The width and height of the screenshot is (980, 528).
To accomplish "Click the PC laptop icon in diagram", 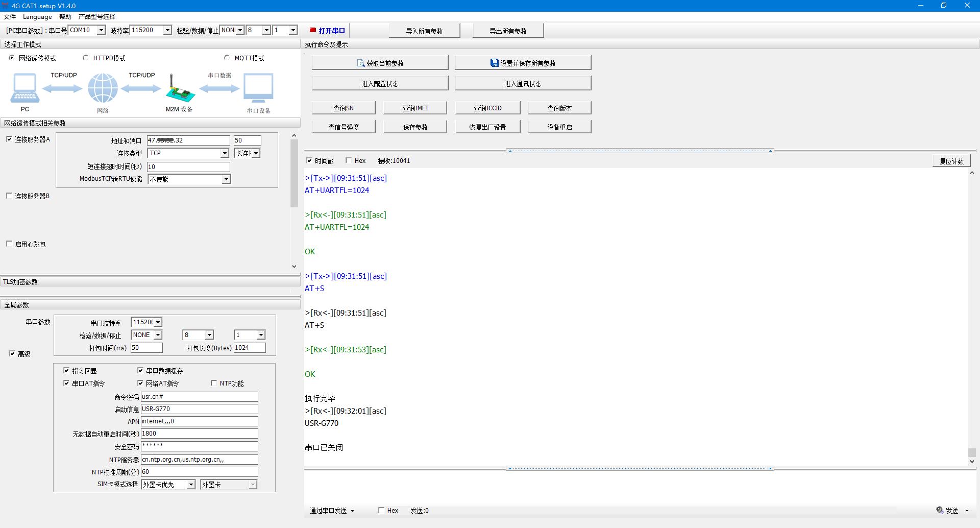I will (24, 88).
